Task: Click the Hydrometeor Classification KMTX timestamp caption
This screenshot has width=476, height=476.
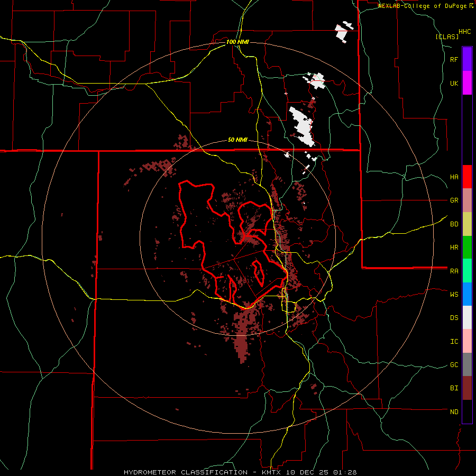Action: 240,472
